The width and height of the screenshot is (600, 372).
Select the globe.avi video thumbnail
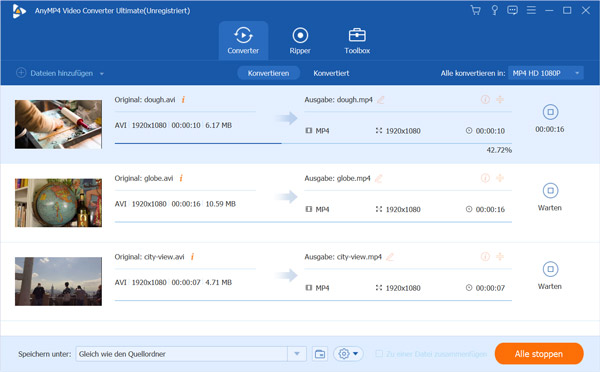pos(58,203)
